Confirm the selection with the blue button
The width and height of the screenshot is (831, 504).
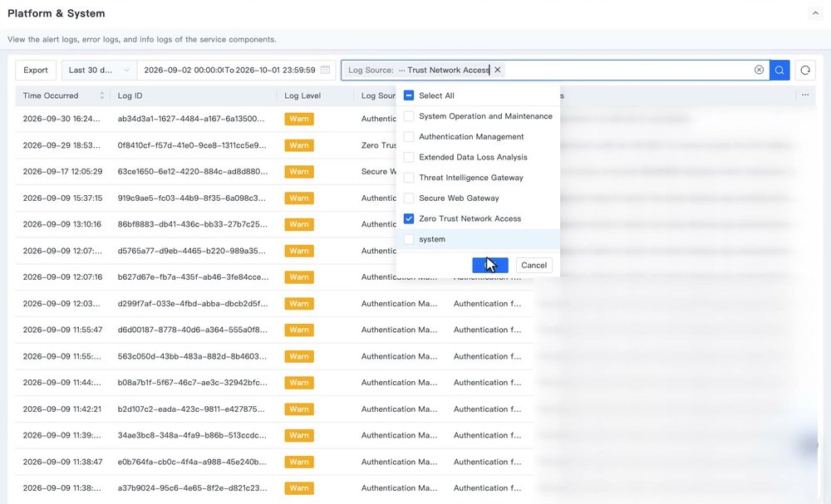(x=490, y=265)
